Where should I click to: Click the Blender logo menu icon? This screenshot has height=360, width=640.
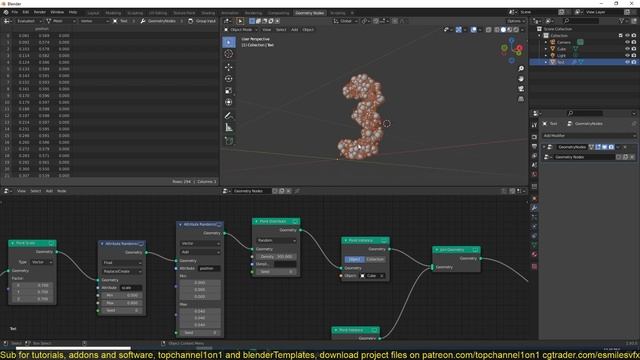point(6,12)
